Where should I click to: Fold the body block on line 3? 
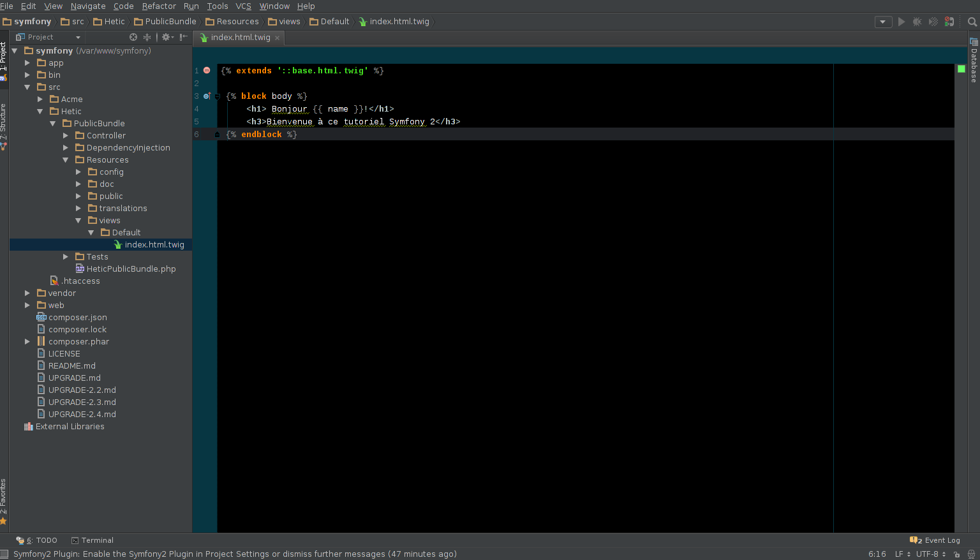(x=218, y=96)
